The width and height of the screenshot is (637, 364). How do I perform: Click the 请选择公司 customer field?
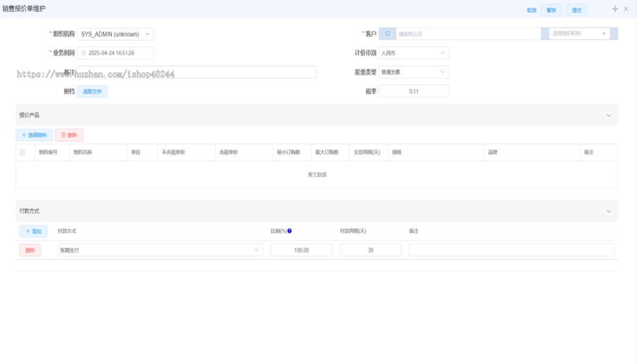pyautogui.click(x=468, y=33)
